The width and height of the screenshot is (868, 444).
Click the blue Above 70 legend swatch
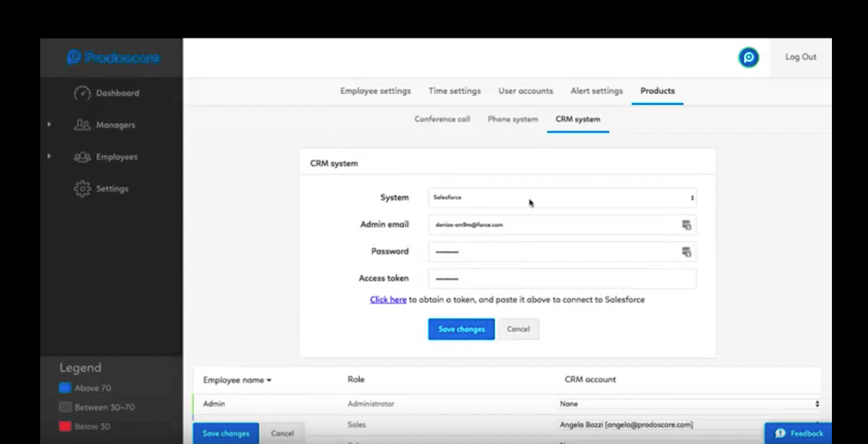coord(65,388)
